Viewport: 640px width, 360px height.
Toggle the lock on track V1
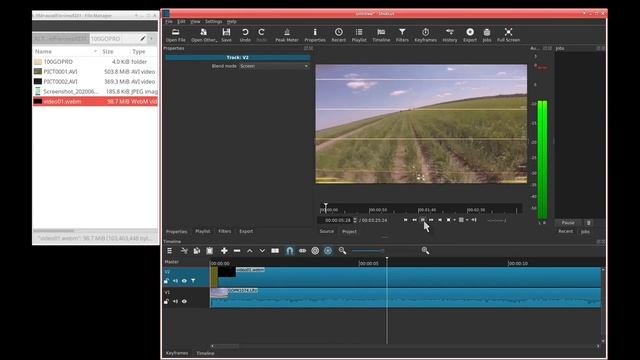tap(166, 301)
